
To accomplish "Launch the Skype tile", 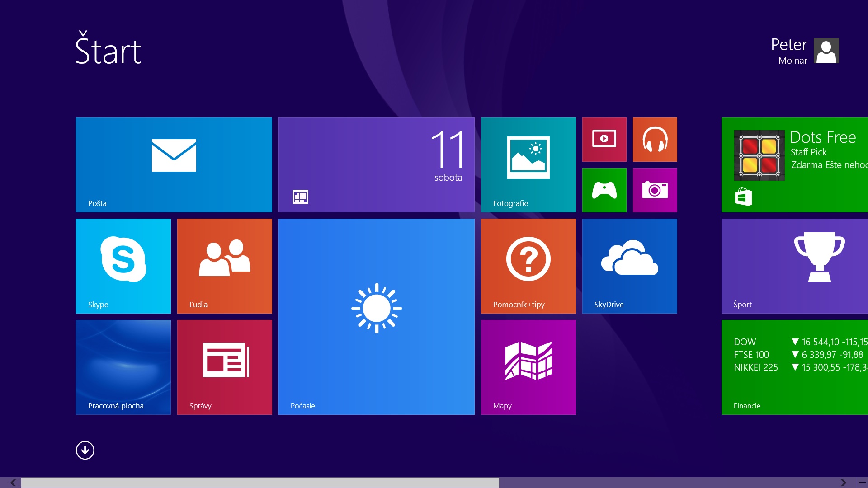I will click(123, 266).
